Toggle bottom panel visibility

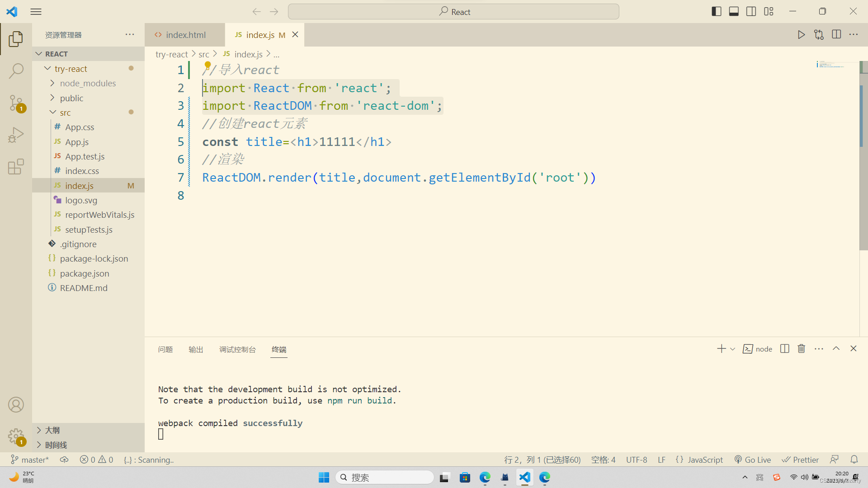(x=734, y=12)
